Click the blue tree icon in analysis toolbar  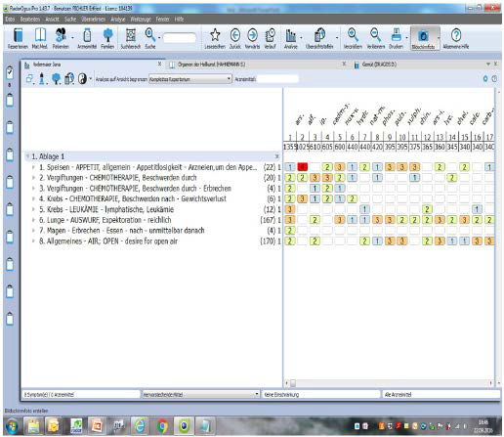click(56, 79)
